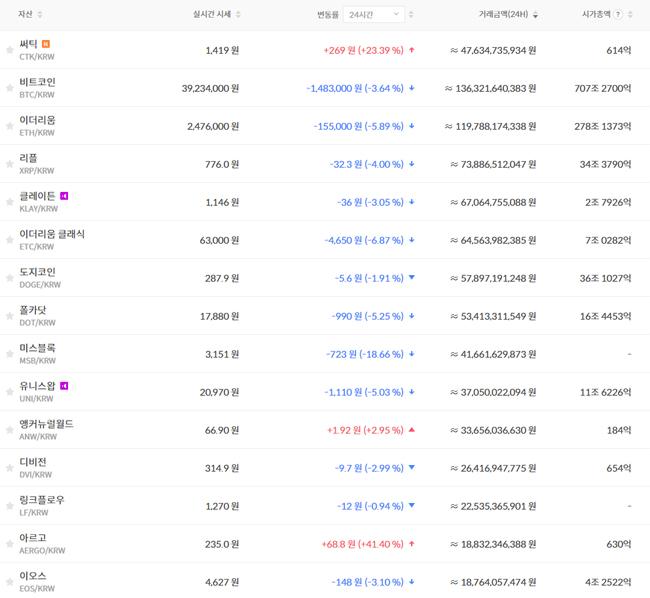Star the 써틱 CTK/KRW favorite icon

(10, 49)
